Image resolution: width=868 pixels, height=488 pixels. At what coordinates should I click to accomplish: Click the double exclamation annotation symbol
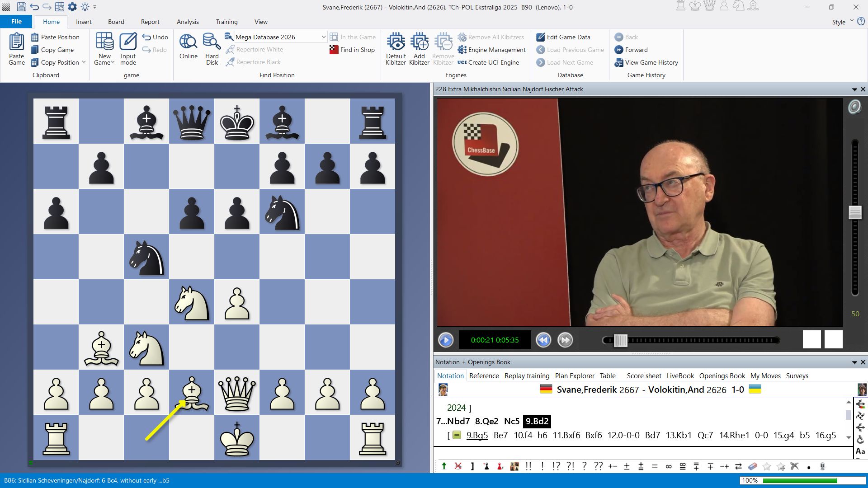pos(528,466)
